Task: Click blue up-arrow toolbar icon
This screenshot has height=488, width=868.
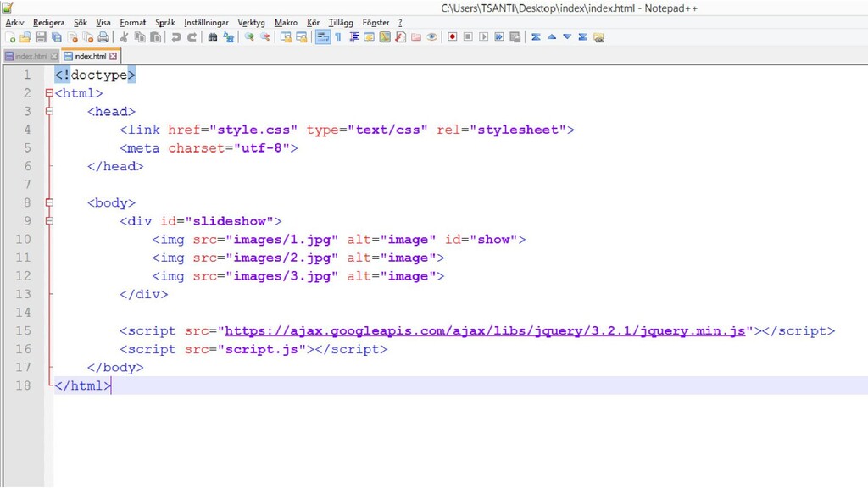Action: (551, 37)
